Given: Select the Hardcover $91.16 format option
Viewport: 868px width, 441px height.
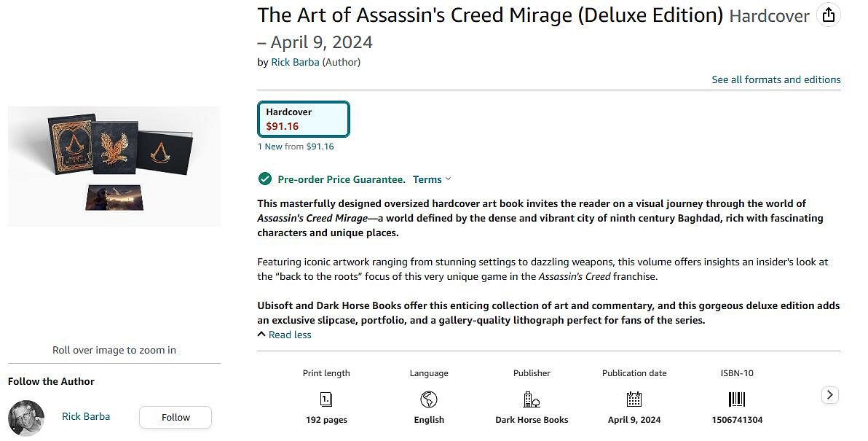Looking at the screenshot, I should point(304,119).
